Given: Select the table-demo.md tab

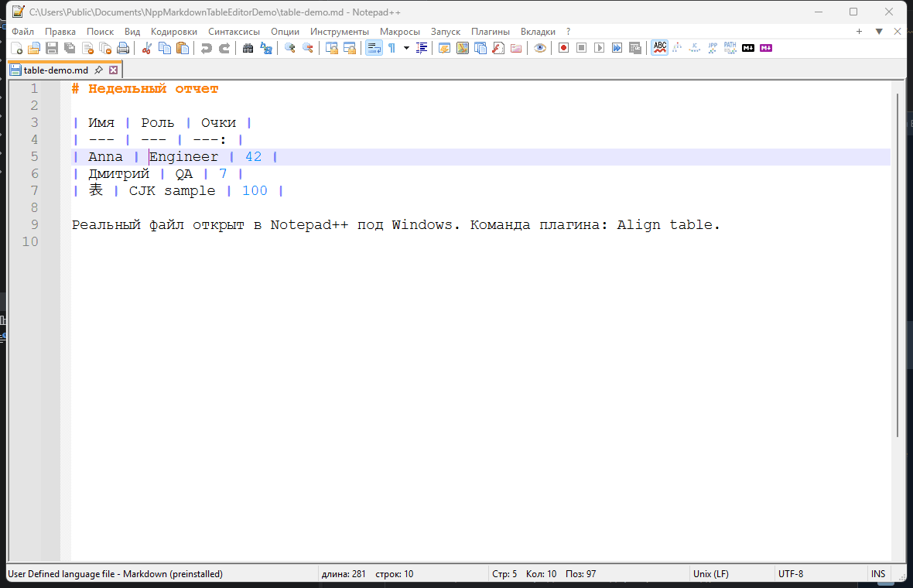Looking at the screenshot, I should tap(56, 70).
